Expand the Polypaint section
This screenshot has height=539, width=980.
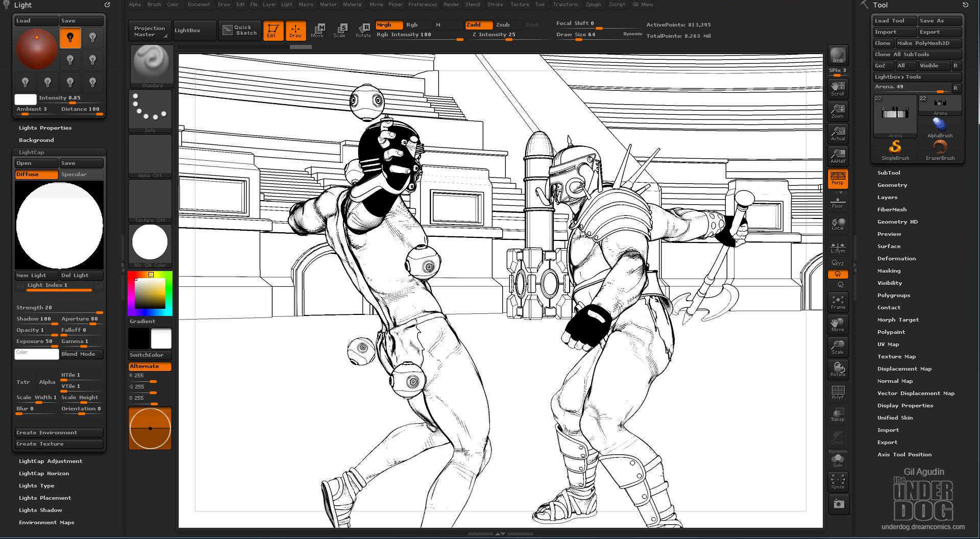(891, 332)
